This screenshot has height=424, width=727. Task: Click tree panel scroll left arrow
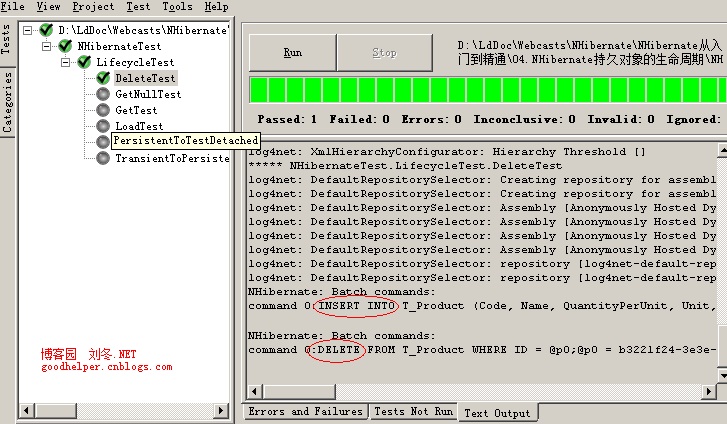pos(26,410)
